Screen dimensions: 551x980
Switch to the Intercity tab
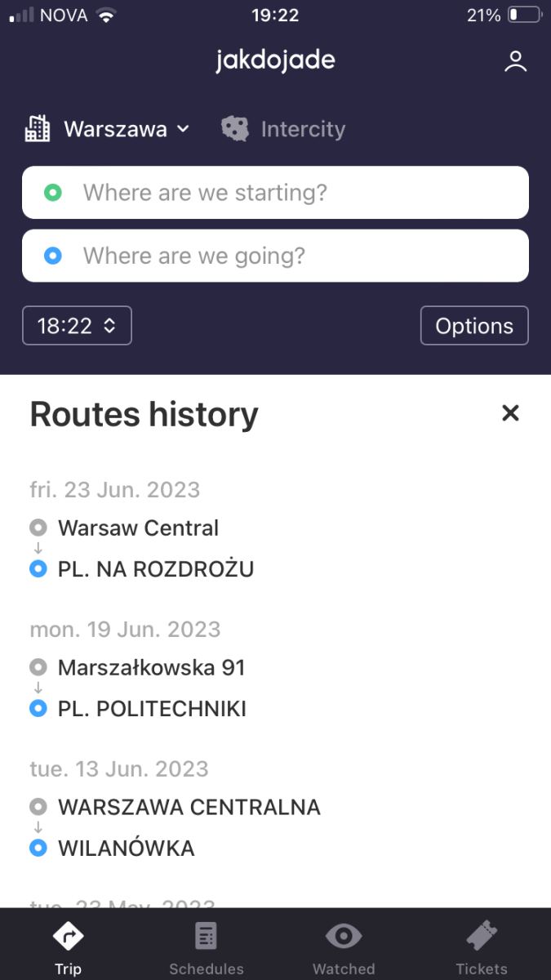click(x=283, y=129)
